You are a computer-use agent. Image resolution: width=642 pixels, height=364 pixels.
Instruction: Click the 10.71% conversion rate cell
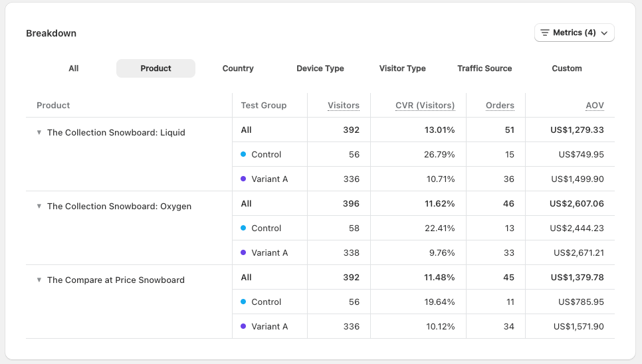point(441,179)
